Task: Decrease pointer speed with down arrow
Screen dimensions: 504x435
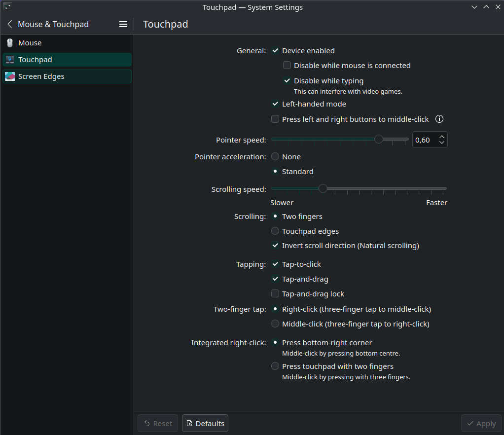Action: (442, 142)
